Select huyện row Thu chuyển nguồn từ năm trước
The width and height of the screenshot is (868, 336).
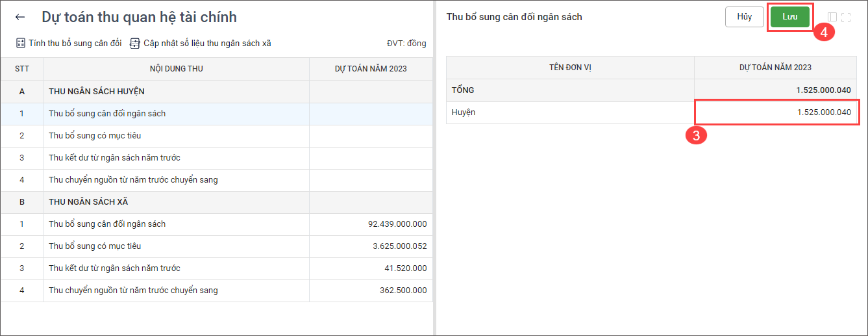(133, 180)
